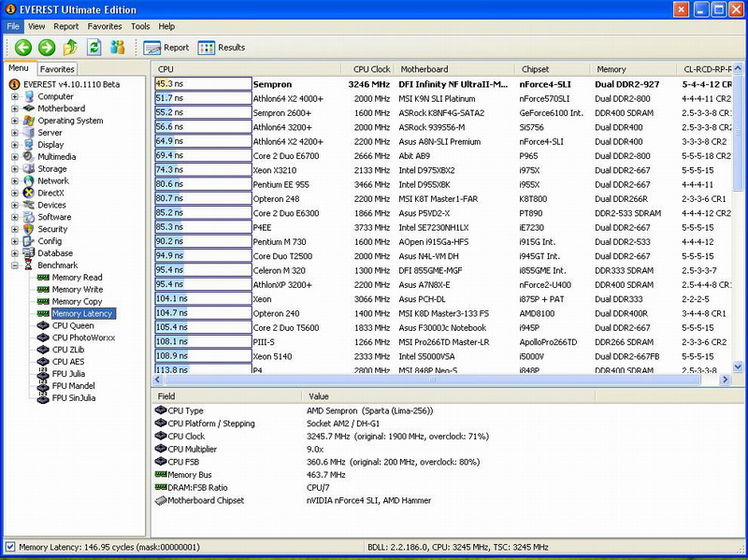The image size is (748, 560).
Task: Expand the DirectX tree node
Action: coord(15,193)
